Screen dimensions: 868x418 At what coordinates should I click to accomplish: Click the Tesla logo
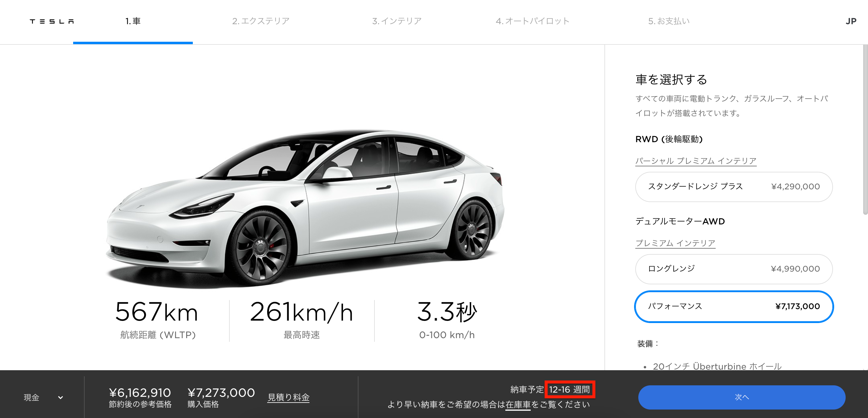tap(52, 21)
